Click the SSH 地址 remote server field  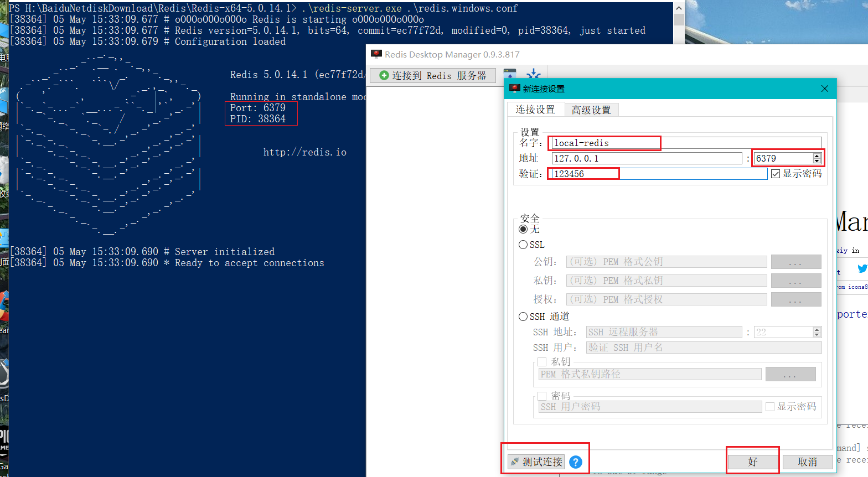664,332
